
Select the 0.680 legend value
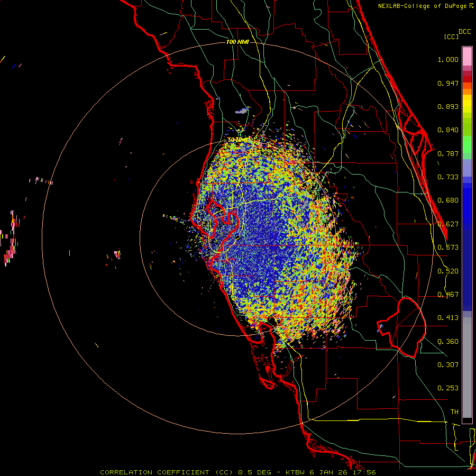pyautogui.click(x=448, y=200)
